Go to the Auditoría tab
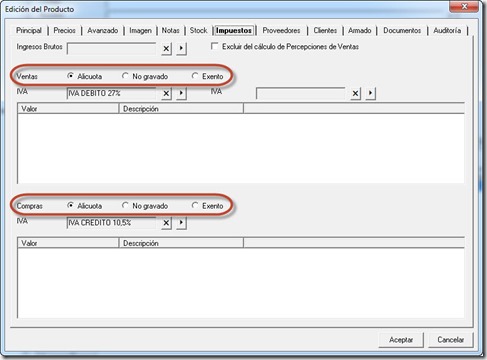This screenshot has height=360, width=487. pyautogui.click(x=447, y=30)
